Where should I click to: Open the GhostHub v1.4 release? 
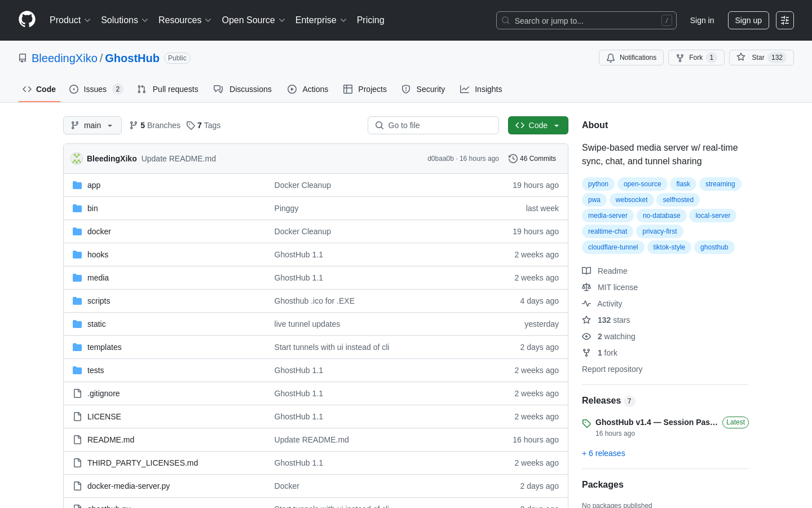click(656, 422)
